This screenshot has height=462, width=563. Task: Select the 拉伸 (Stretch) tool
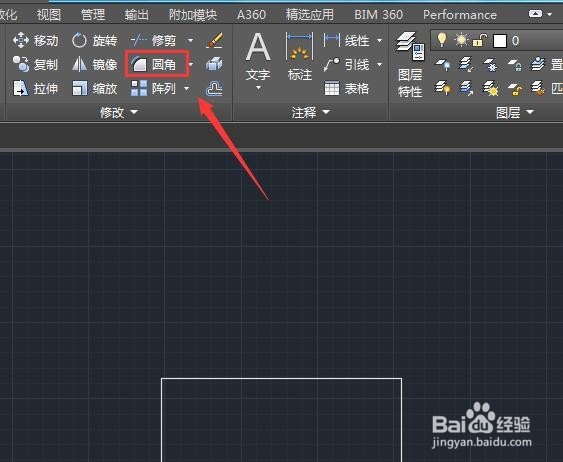(35, 88)
